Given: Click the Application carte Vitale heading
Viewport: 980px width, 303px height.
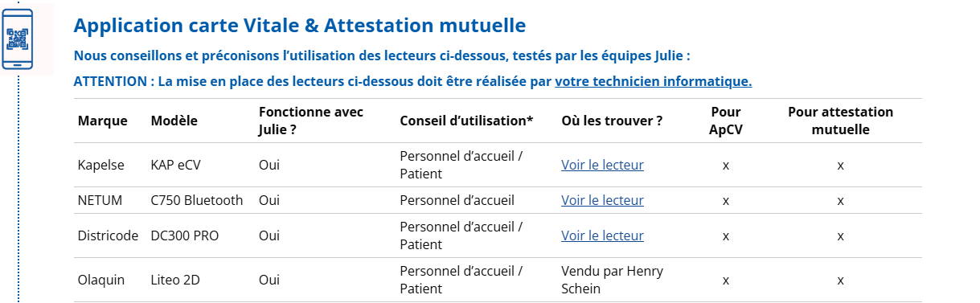Looking at the screenshot, I should [x=300, y=26].
